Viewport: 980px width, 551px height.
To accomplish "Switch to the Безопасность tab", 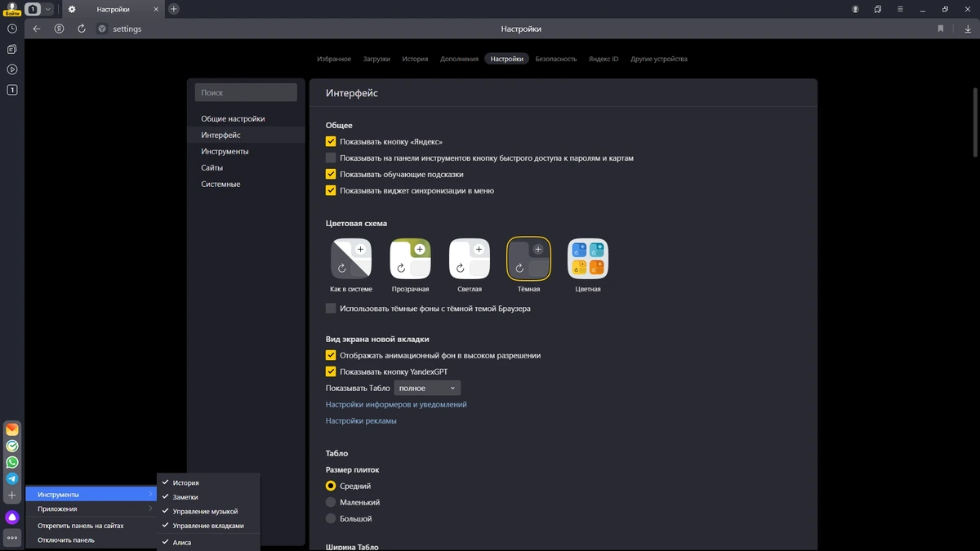I will coord(556,59).
